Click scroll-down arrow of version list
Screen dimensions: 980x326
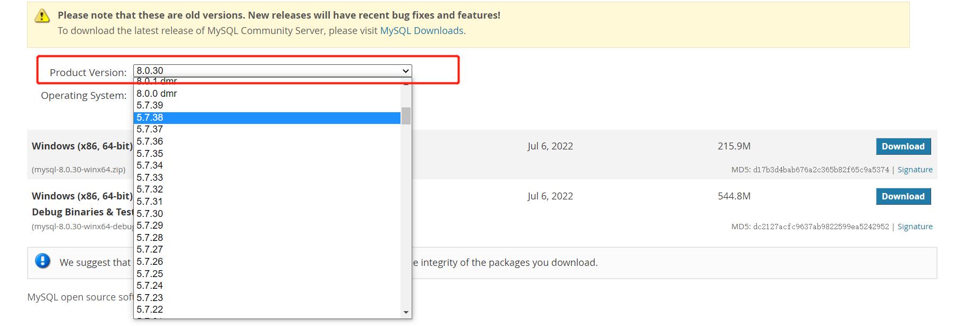point(406,312)
